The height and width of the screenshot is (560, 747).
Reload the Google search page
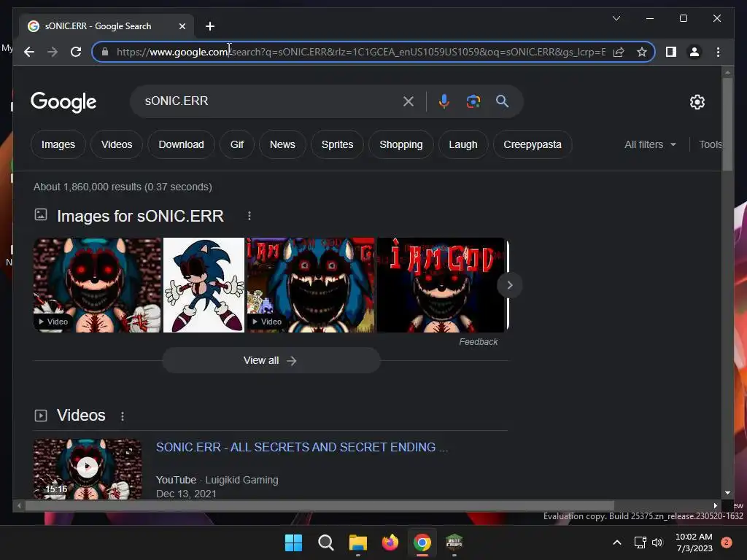(x=76, y=52)
